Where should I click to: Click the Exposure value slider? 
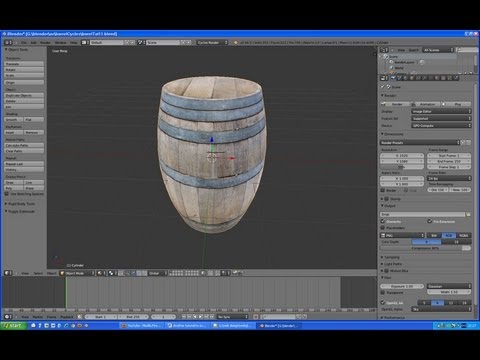(x=402, y=286)
